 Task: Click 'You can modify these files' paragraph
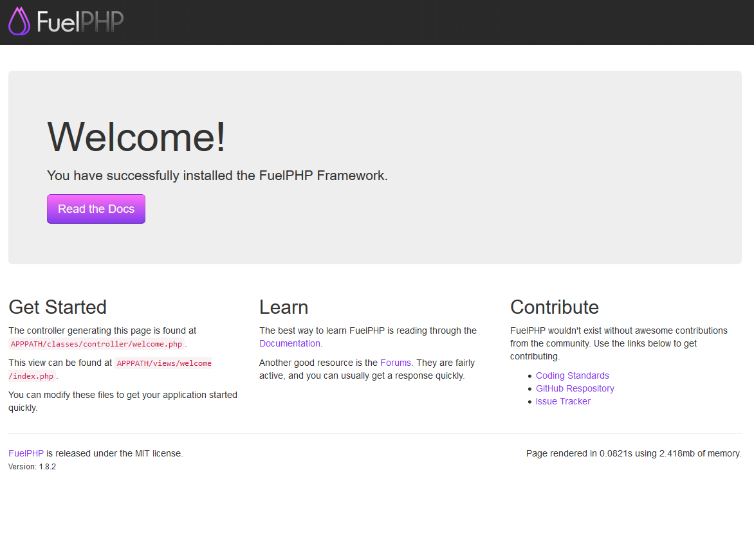click(x=123, y=401)
